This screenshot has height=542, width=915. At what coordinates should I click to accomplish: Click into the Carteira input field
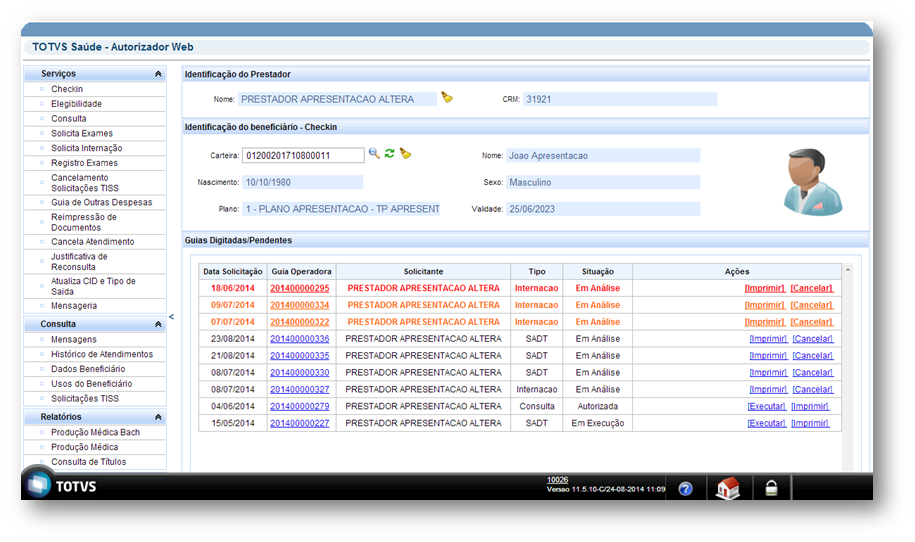tap(303, 155)
